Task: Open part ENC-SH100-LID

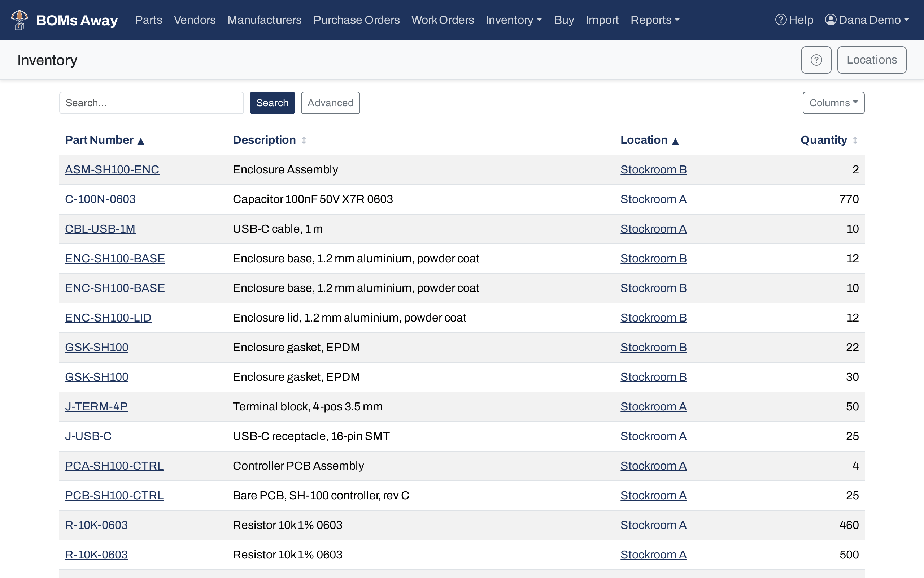Action: click(108, 318)
